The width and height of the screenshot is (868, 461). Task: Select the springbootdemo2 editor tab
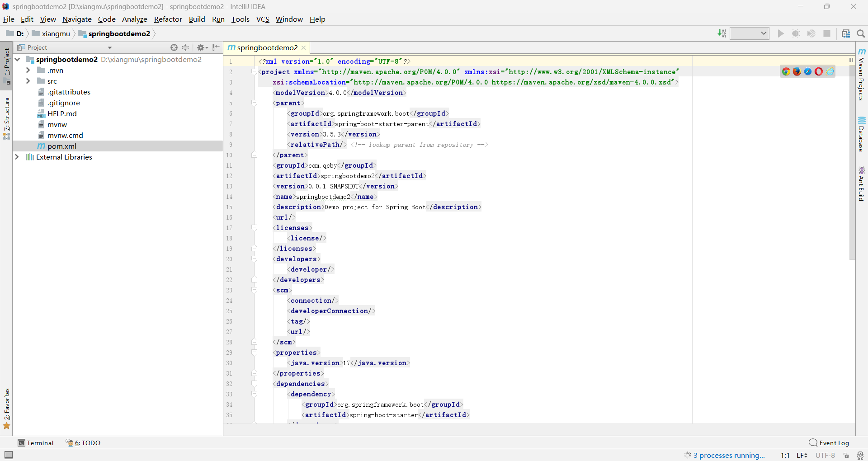[267, 47]
